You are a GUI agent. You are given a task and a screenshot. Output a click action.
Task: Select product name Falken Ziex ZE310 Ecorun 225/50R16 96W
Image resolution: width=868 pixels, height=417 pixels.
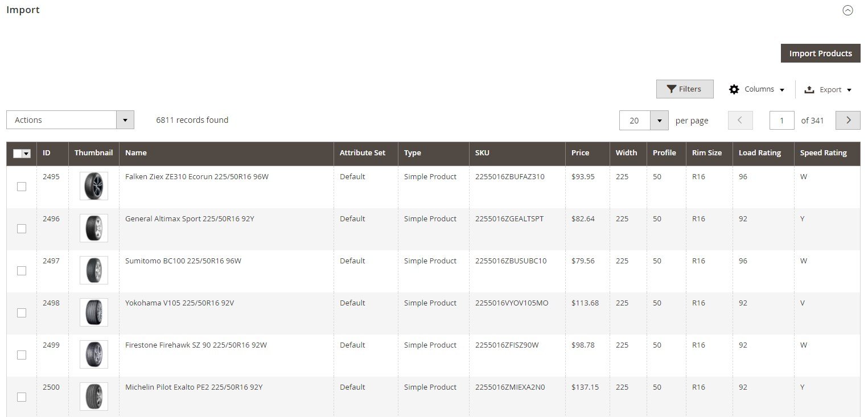coord(197,177)
